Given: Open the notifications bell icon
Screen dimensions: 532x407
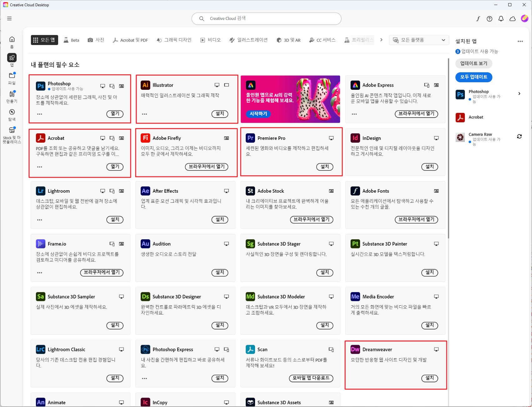Looking at the screenshot, I should point(501,19).
